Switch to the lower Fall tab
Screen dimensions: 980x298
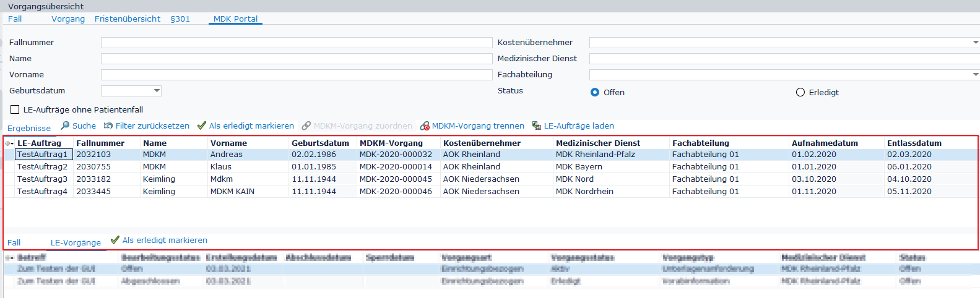(14, 243)
